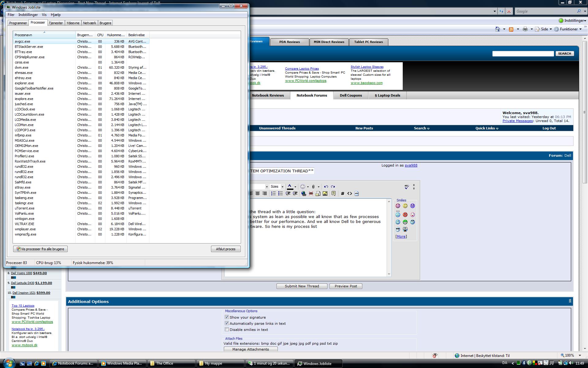Click the unordered bullet list icon

(280, 194)
